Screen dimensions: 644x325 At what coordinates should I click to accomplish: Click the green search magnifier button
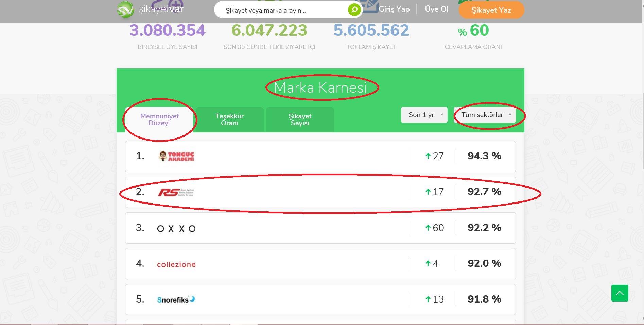point(354,10)
